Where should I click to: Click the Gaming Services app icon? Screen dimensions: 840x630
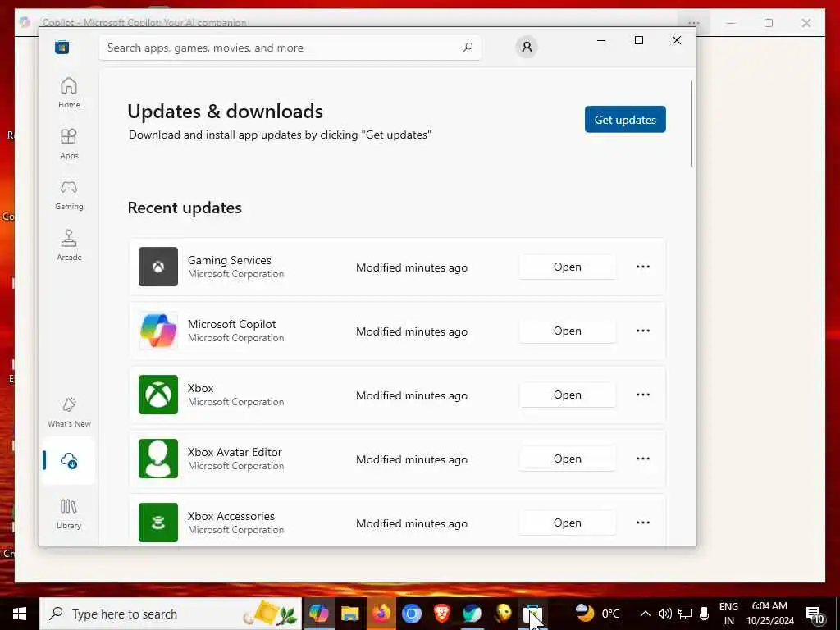[158, 267]
